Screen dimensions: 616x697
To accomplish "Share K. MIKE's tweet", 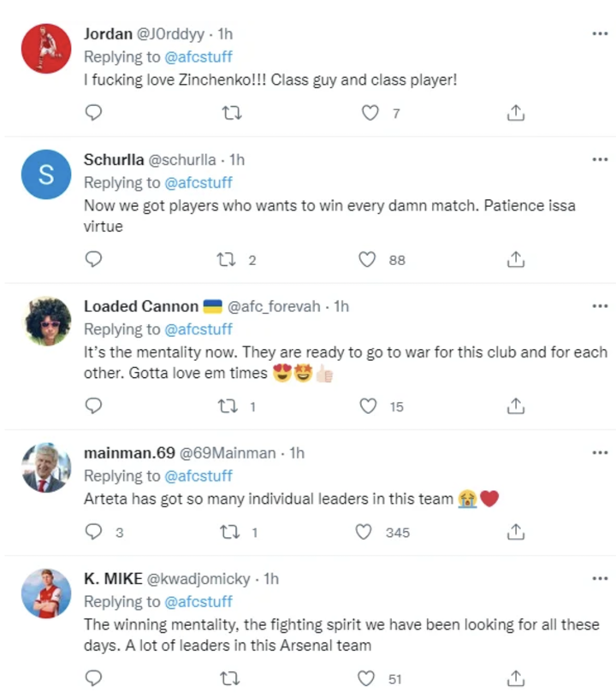I will [x=515, y=678].
